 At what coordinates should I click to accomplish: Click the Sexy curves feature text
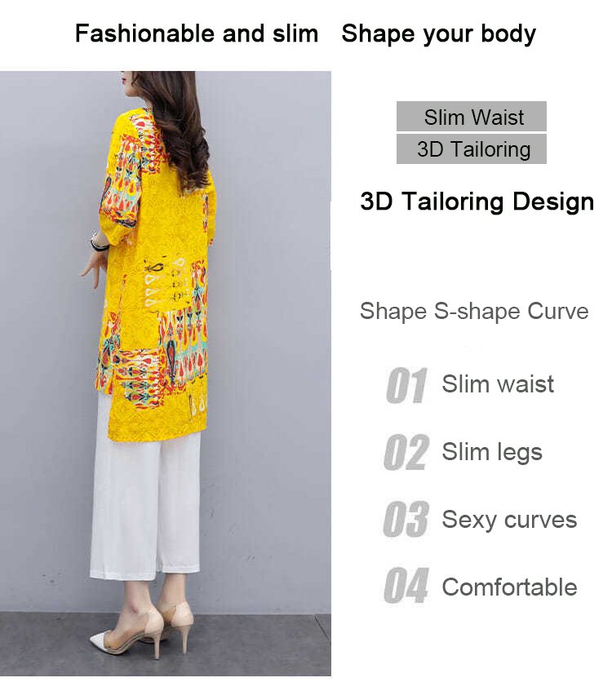coord(509,520)
